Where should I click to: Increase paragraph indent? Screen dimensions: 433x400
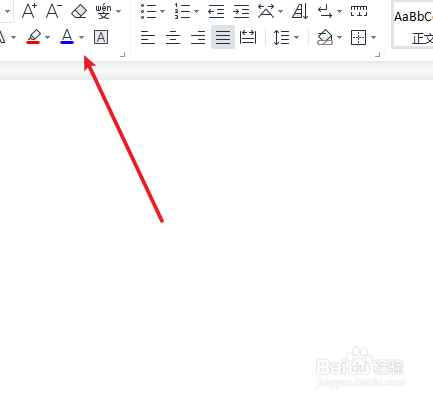coord(241,11)
